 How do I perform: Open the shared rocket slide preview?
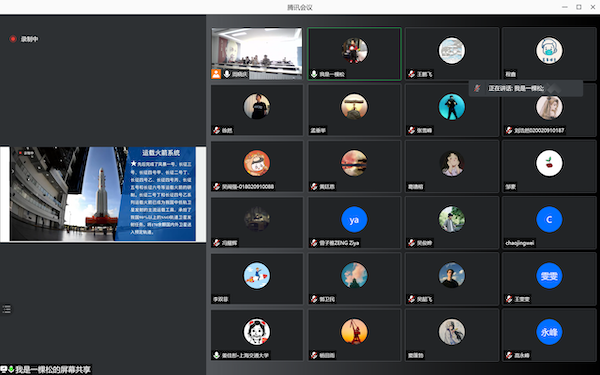coord(103,194)
